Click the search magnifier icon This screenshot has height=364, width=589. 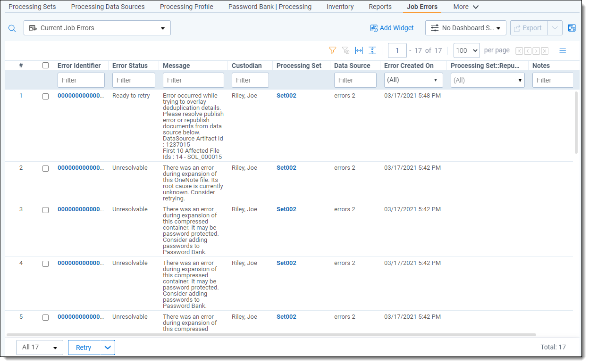click(x=12, y=28)
